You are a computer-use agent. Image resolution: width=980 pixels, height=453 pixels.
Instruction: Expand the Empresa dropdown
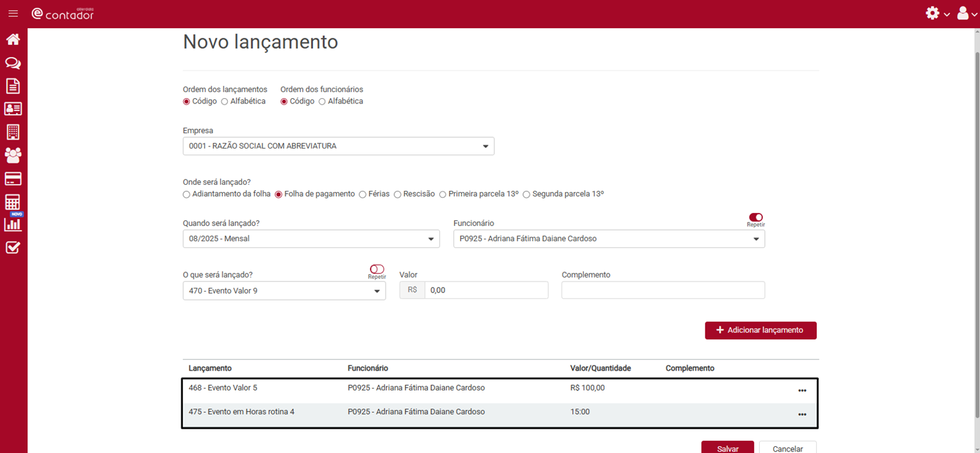(x=338, y=146)
